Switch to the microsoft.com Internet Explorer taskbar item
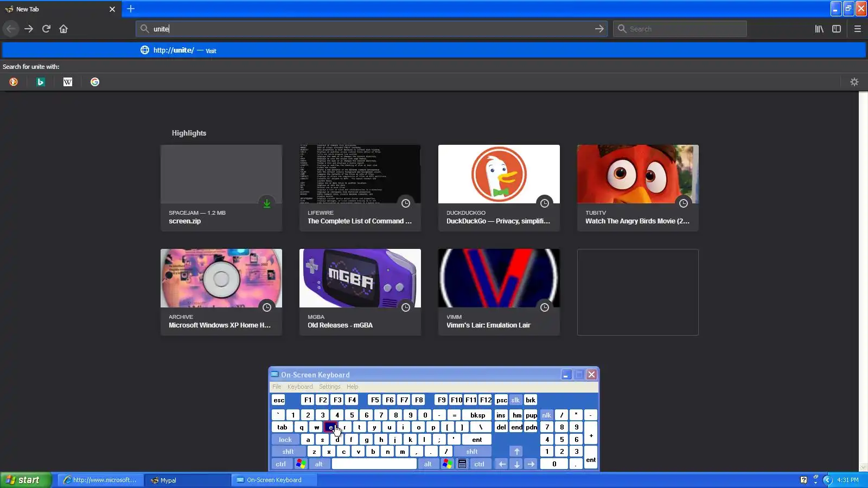Screen dimensions: 868x488 coord(101,480)
